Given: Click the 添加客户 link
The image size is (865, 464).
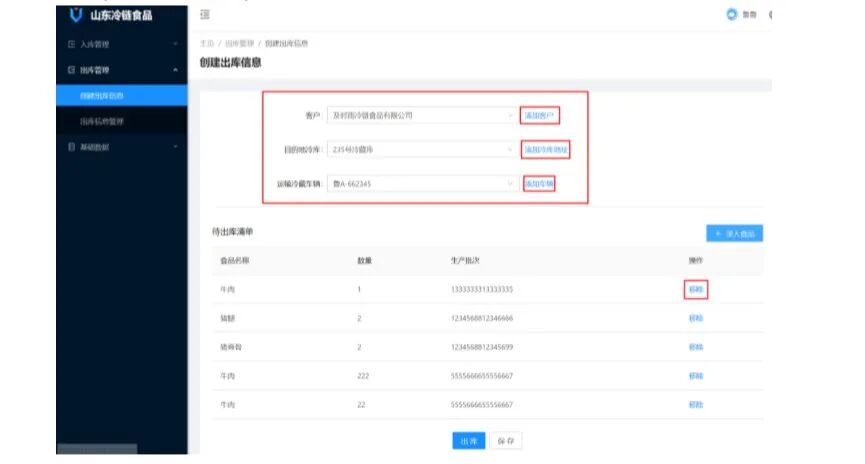Looking at the screenshot, I should pyautogui.click(x=540, y=115).
